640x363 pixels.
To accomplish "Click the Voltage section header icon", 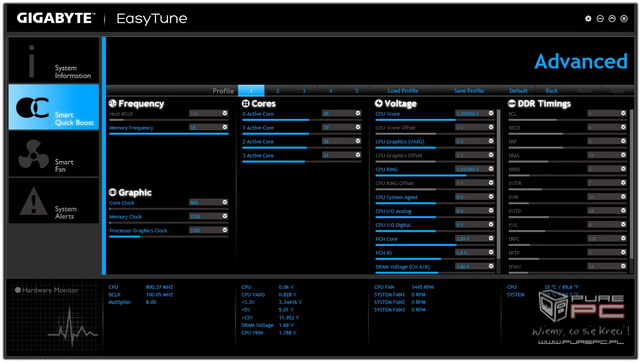I will tap(379, 103).
